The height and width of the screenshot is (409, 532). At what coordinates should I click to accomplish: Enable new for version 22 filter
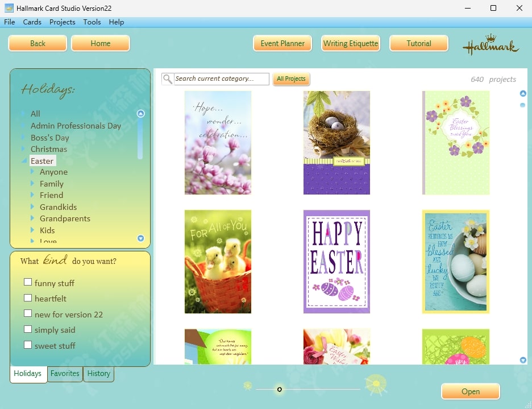coord(28,313)
